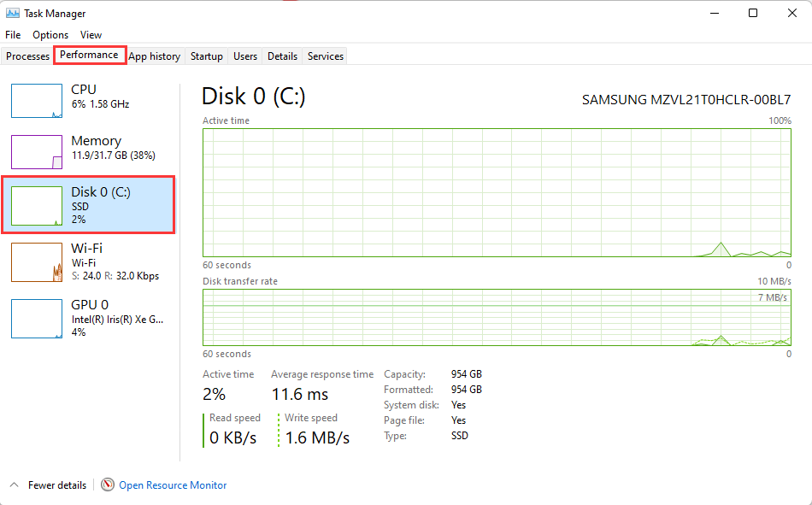Click the Resource Monitor icon
The width and height of the screenshot is (812, 505).
pyautogui.click(x=108, y=485)
